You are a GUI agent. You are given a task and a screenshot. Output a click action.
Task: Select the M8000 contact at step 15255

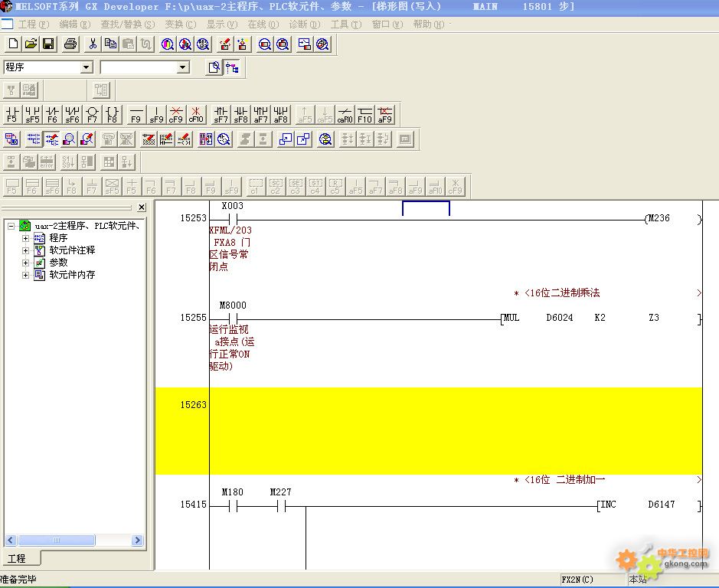point(233,318)
